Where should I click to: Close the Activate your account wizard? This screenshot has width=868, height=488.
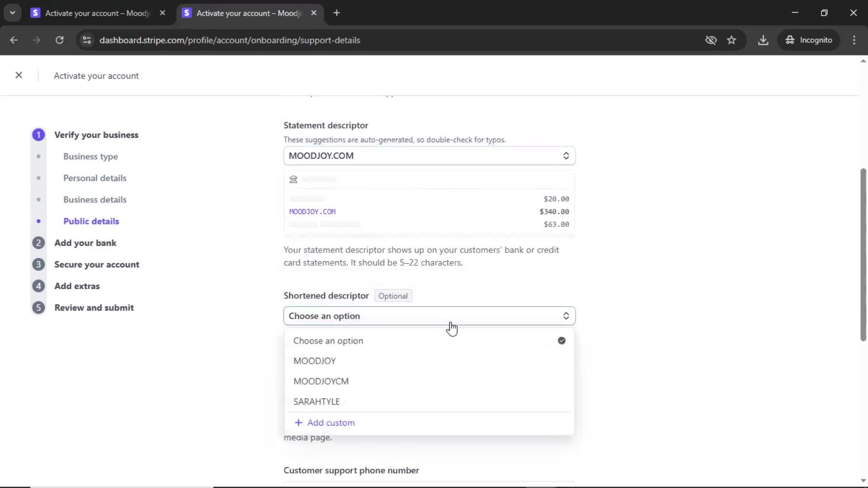[x=19, y=75]
